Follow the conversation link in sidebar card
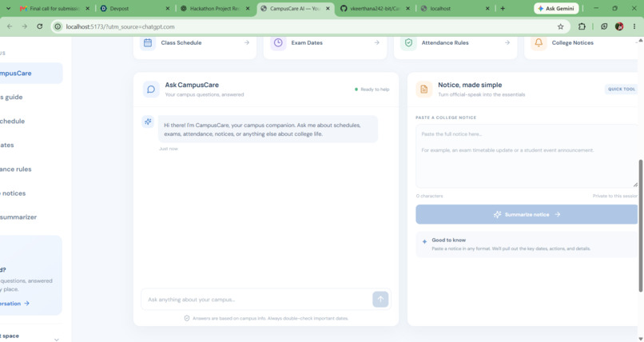 click(14, 304)
